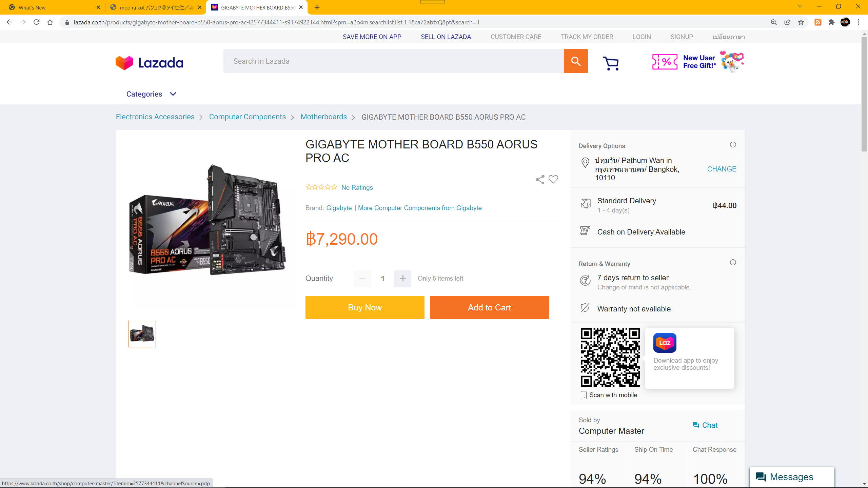
Task: Click the quantity value field
Action: click(382, 279)
